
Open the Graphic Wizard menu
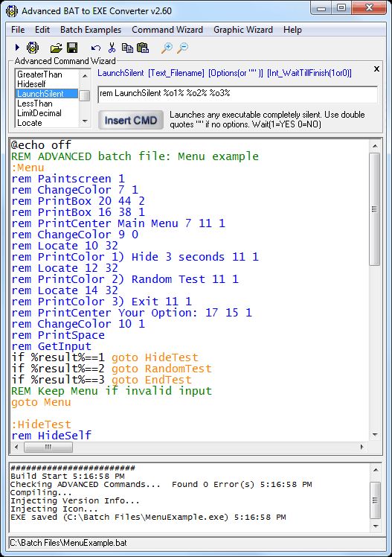[243, 30]
